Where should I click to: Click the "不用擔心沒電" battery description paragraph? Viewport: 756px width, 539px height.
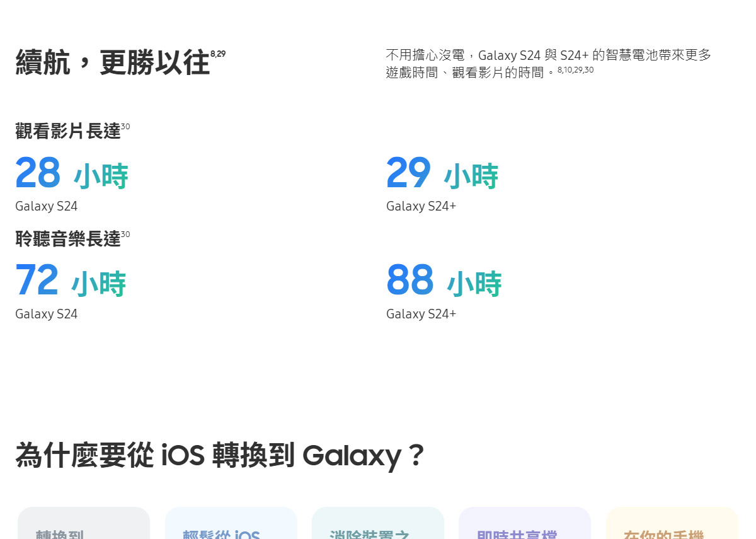click(x=548, y=63)
